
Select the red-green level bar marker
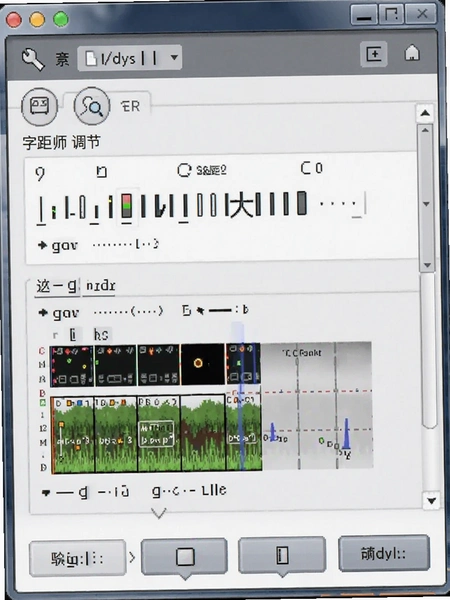[x=127, y=206]
